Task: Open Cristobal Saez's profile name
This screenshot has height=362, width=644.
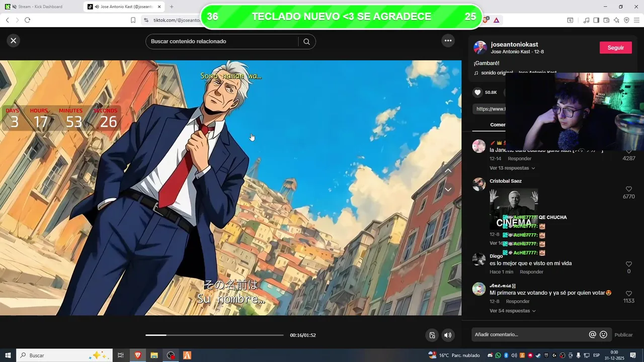Action: point(506,181)
